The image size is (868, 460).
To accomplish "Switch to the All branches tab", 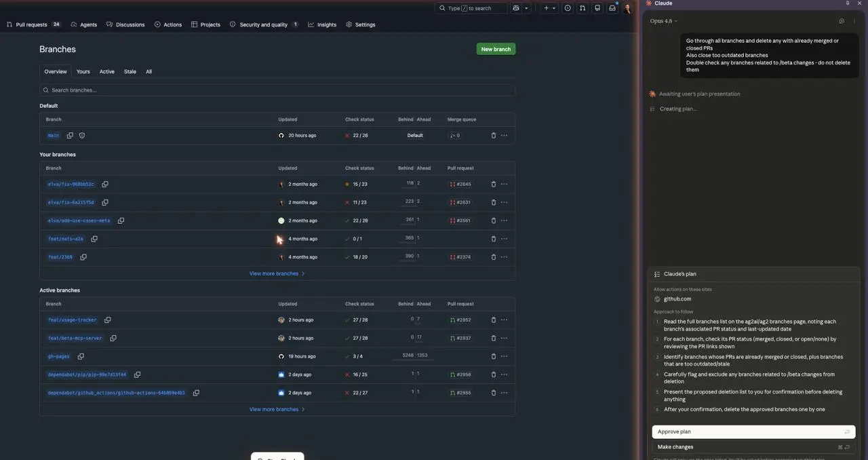I will [149, 71].
